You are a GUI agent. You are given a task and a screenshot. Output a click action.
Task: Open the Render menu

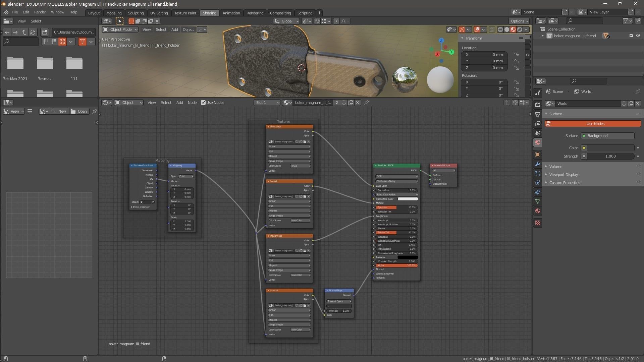40,12
